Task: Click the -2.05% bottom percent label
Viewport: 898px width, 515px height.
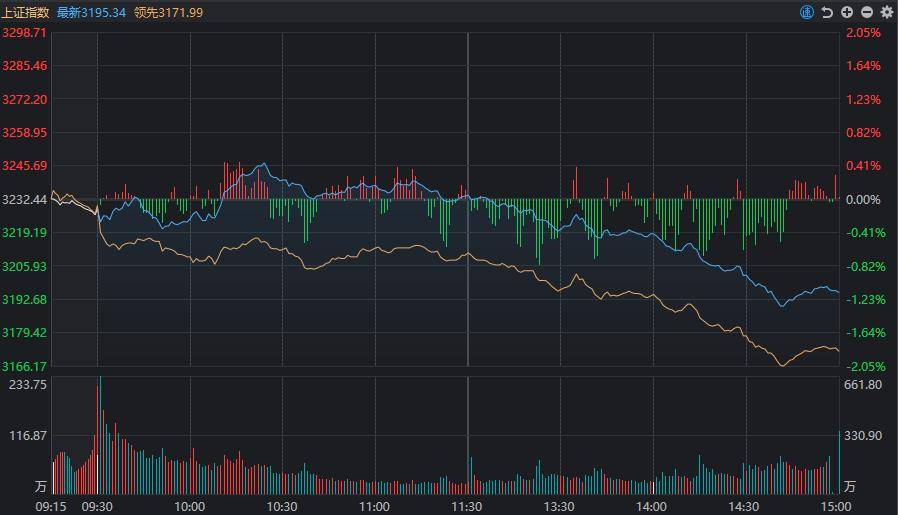Action: [x=866, y=367]
